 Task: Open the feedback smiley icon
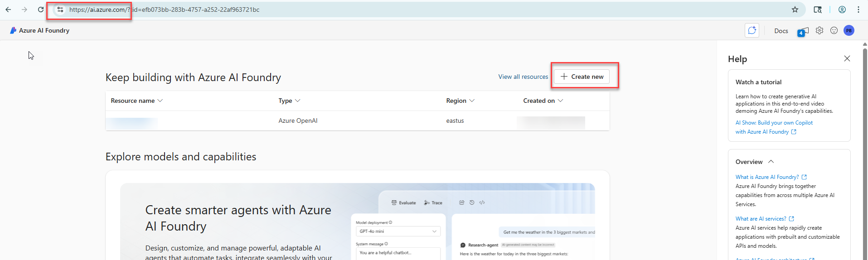tap(834, 30)
